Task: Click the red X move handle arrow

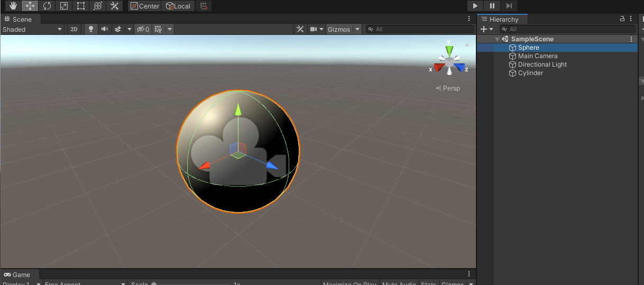Action: 205,167
